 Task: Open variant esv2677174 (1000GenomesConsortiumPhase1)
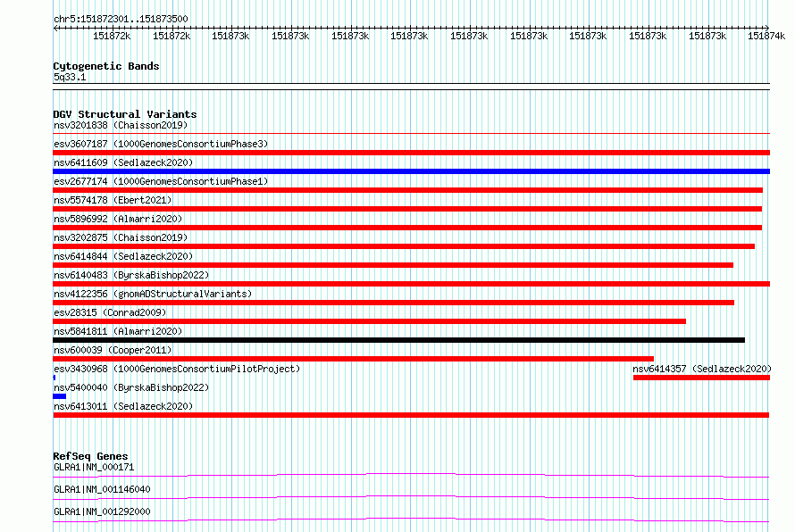coord(161,181)
